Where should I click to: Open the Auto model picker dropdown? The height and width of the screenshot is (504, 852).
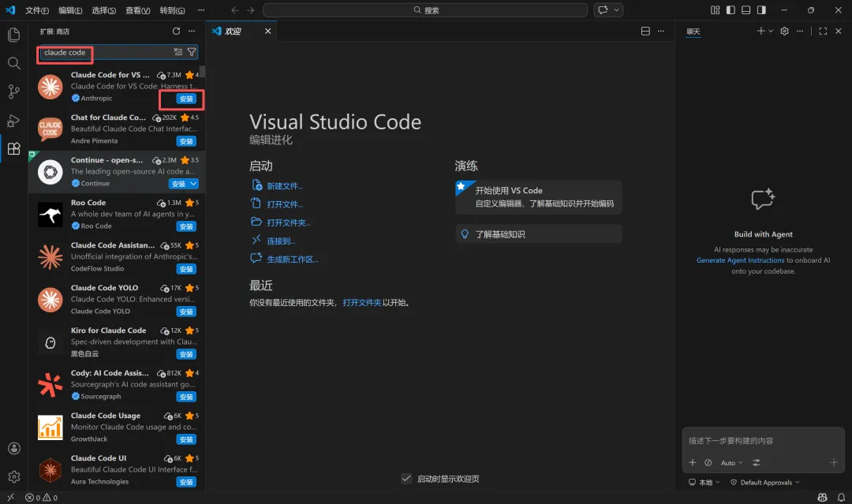[x=731, y=463]
